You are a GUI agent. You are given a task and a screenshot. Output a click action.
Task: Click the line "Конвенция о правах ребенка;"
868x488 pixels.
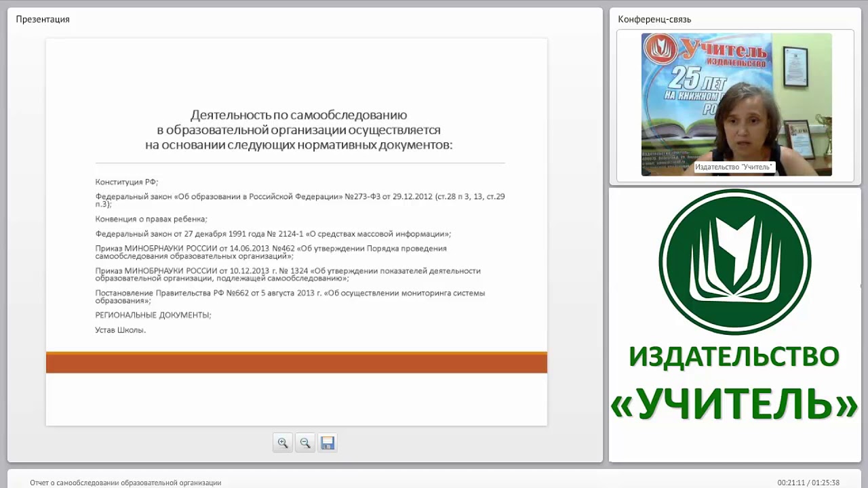click(x=151, y=219)
